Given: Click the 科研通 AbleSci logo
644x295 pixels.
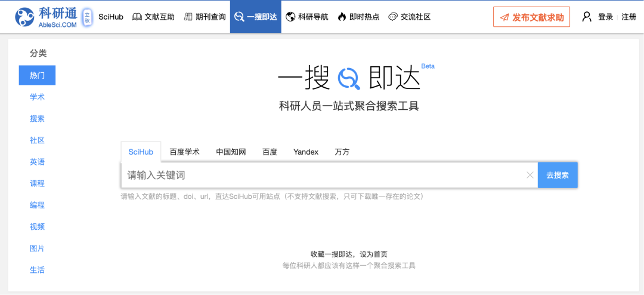Looking at the screenshot, I should (x=47, y=17).
